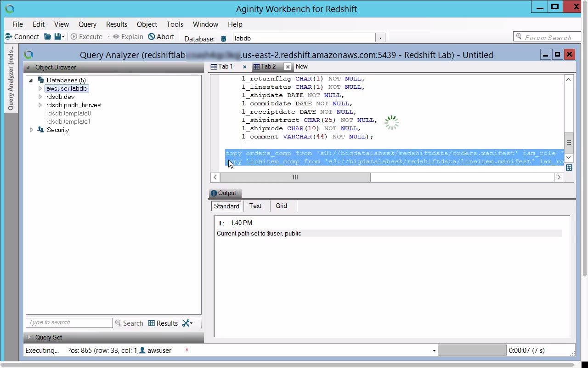The image size is (588, 368).
Task: Click the Security users icon
Action: 41,130
